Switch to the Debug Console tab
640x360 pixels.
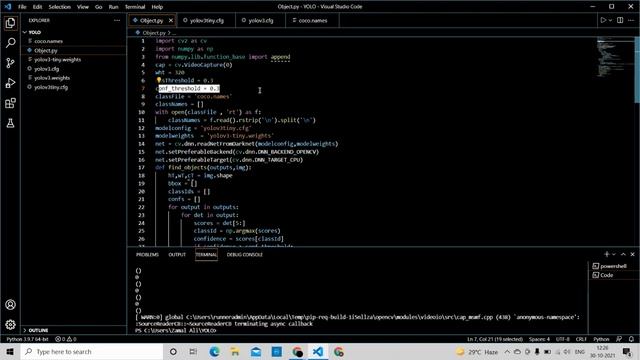point(244,254)
